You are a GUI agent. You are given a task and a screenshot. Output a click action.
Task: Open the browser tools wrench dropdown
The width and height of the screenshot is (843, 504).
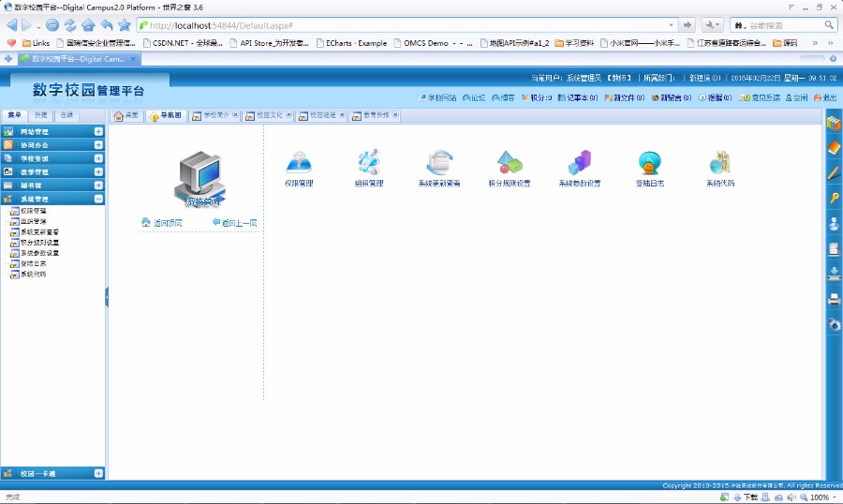point(713,25)
